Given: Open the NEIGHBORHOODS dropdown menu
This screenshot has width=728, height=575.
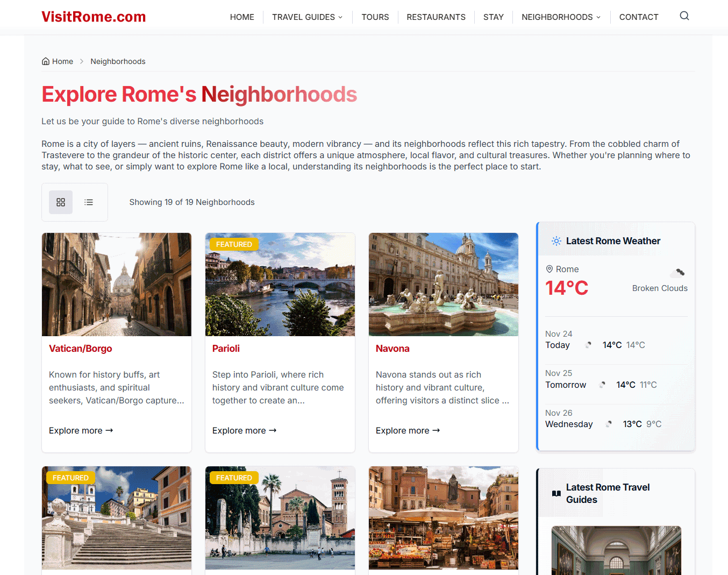Looking at the screenshot, I should tap(560, 17).
